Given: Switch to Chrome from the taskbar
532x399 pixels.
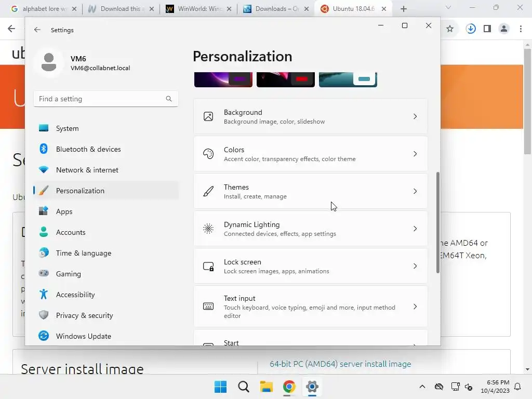Looking at the screenshot, I should tap(289, 387).
